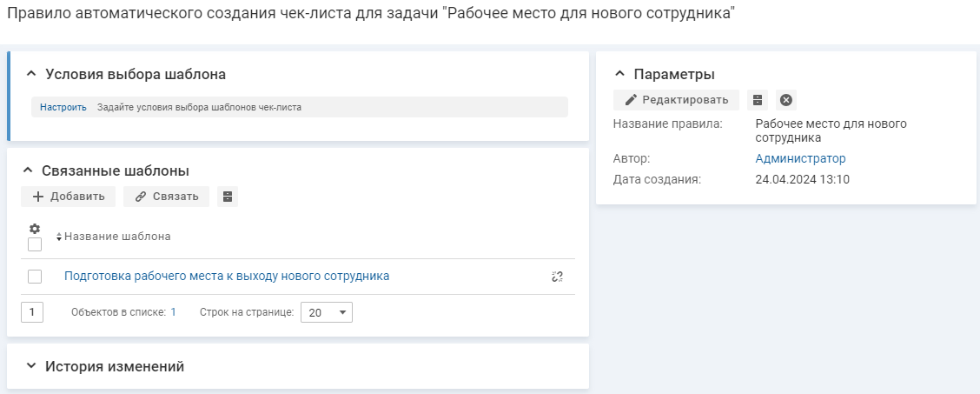This screenshot has width=980, height=394.
Task: Collapse the Параметры panel
Action: [x=620, y=74]
